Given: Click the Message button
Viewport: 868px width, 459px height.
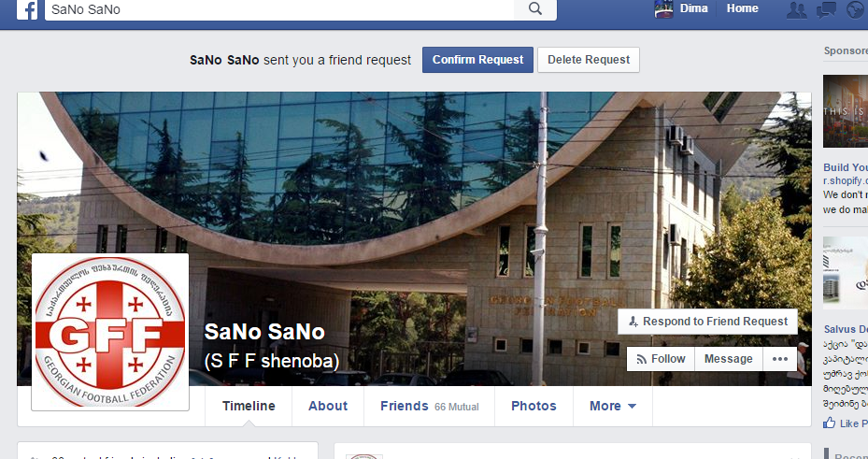Looking at the screenshot, I should [729, 359].
